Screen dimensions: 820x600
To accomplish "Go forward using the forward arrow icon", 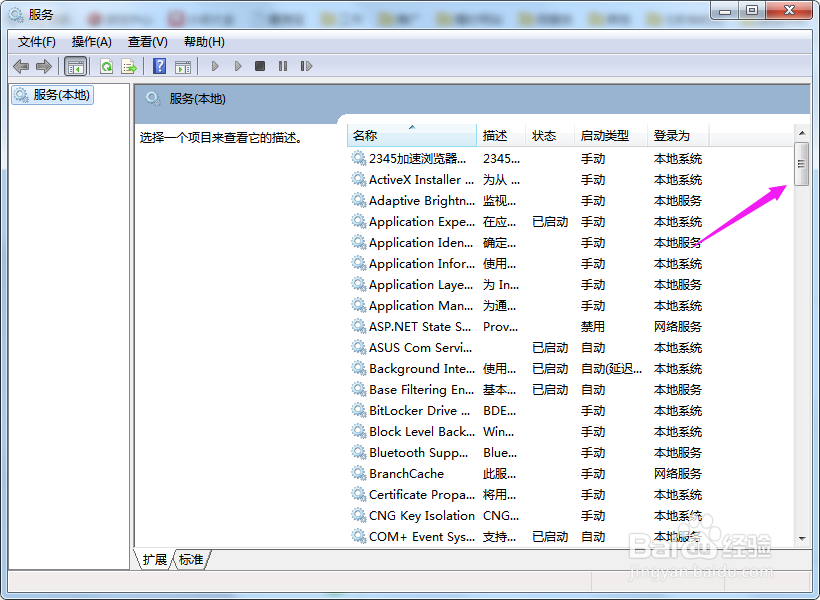I will pyautogui.click(x=42, y=66).
